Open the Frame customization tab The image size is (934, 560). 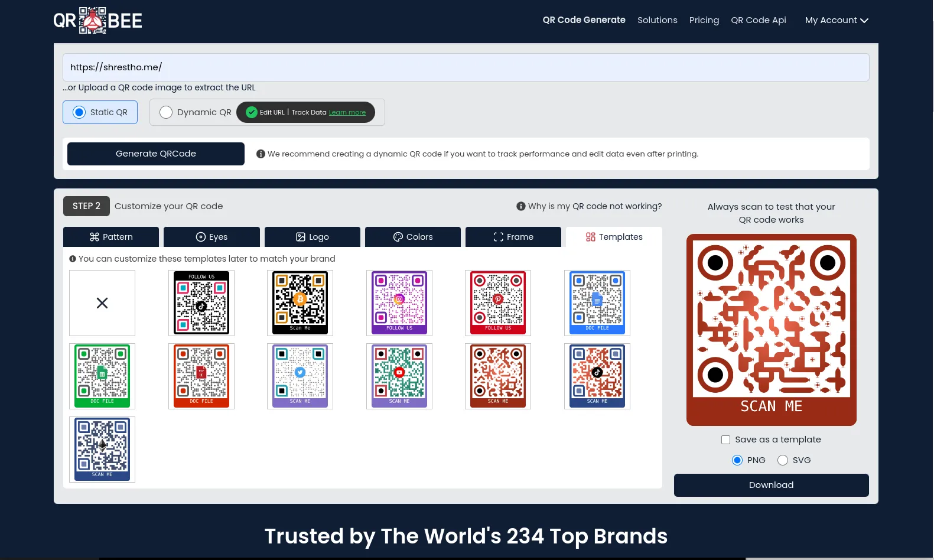513,237
